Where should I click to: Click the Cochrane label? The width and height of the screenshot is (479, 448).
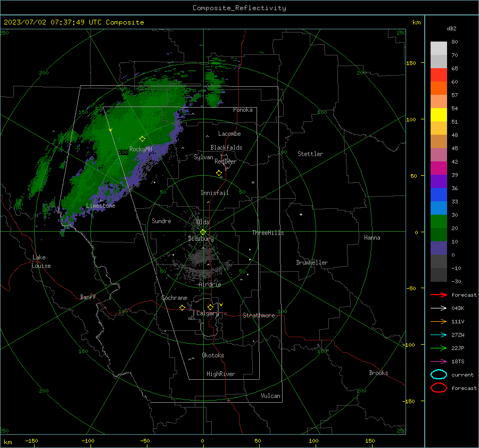[174, 298]
